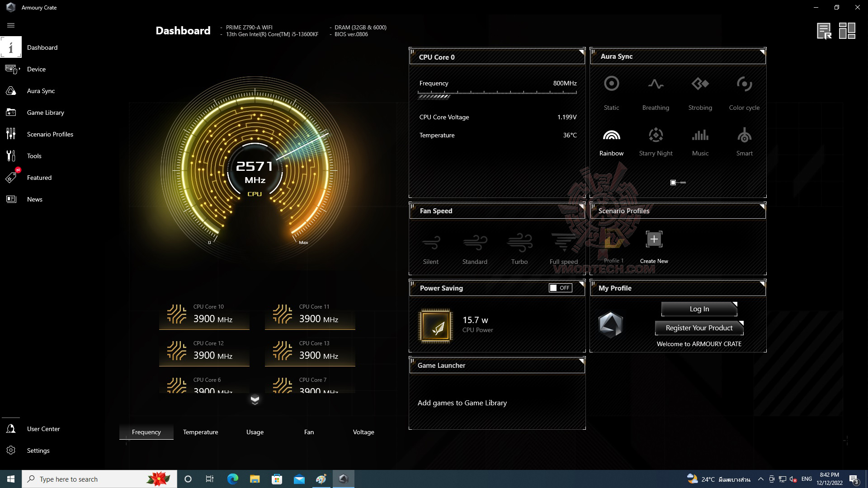
Task: Set fan speed to Turbo
Action: 519,243
